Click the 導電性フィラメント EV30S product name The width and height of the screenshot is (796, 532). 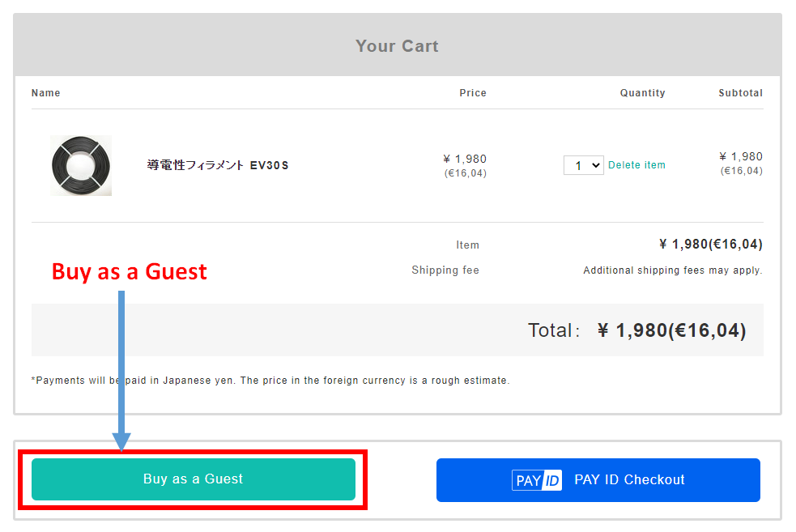218,165
